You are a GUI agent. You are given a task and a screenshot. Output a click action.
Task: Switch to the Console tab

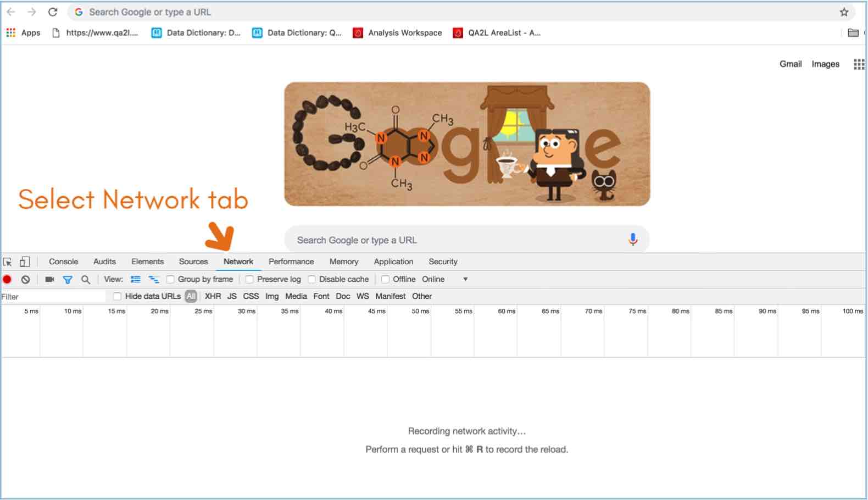tap(63, 262)
